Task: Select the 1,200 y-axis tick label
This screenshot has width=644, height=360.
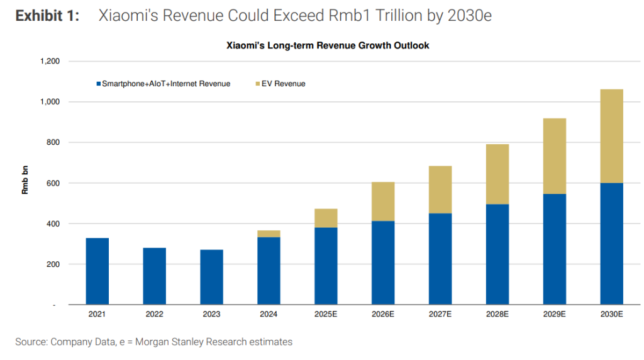Action: 49,61
